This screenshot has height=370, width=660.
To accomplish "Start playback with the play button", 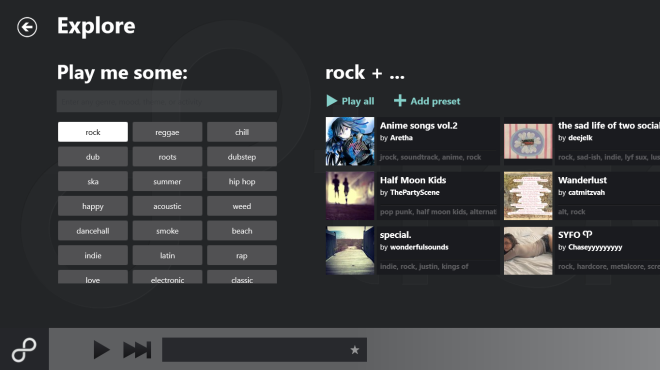I will coord(101,350).
